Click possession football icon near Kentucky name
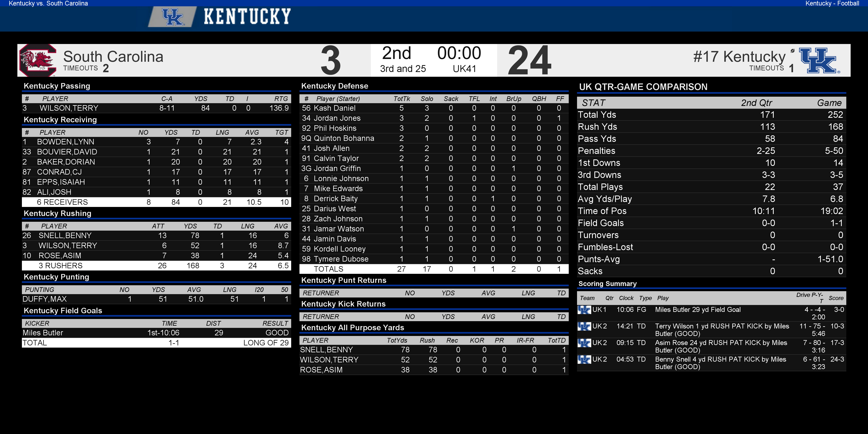The height and width of the screenshot is (434, 868). 792,51
